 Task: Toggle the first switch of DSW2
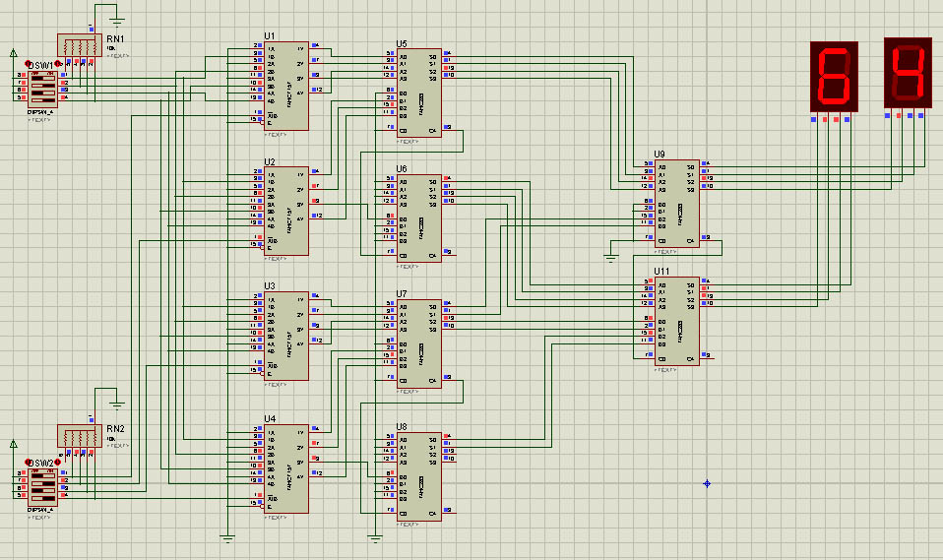[43, 474]
